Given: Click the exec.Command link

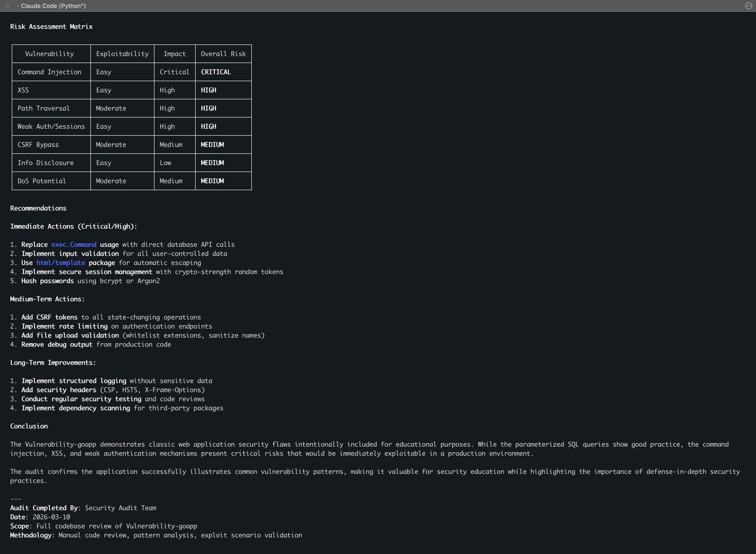Looking at the screenshot, I should click(74, 244).
